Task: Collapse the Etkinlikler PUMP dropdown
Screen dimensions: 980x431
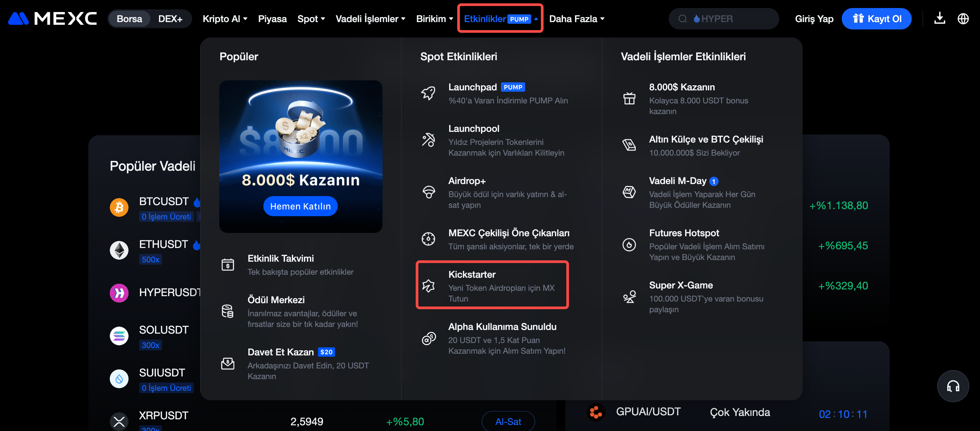Action: tap(500, 19)
